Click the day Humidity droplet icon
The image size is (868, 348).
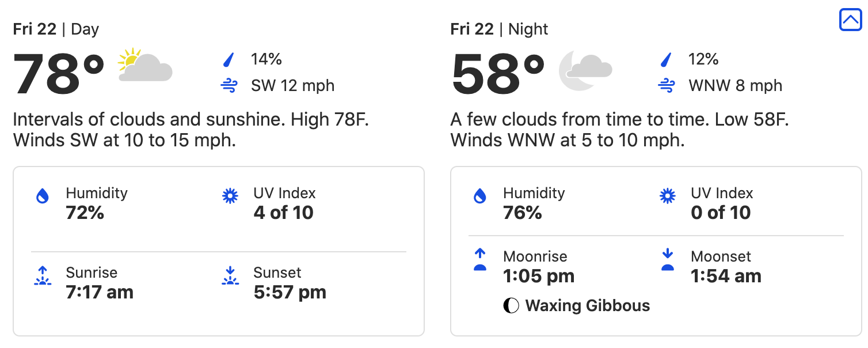point(43,196)
